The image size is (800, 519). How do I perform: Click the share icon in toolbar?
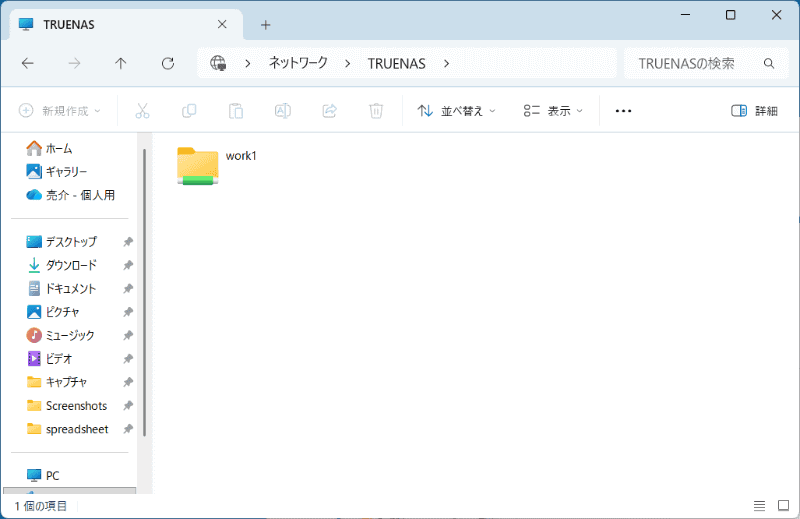330,111
